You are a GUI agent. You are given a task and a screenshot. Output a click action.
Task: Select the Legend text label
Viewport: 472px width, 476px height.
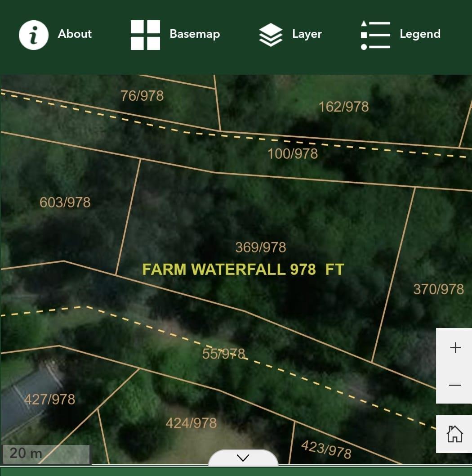pos(420,34)
